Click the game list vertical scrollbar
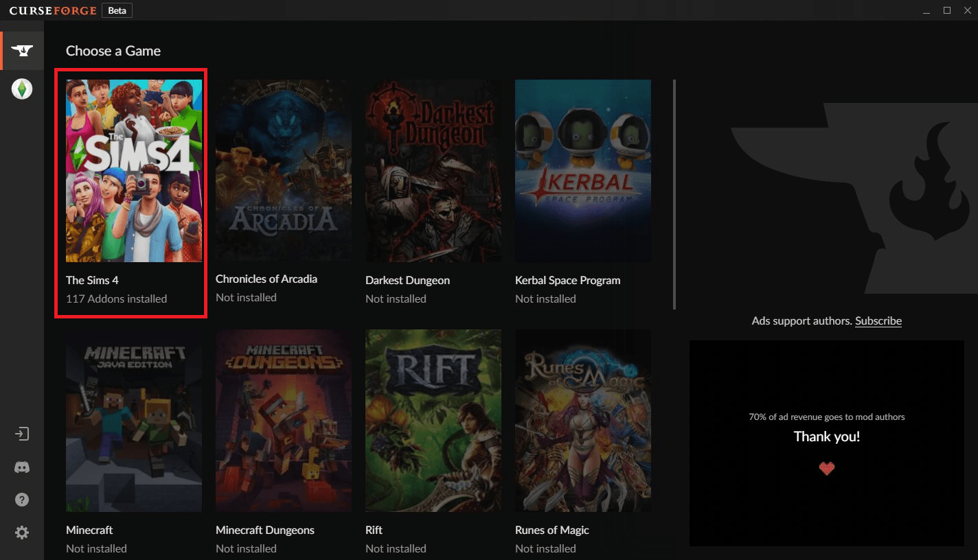978x560 pixels. click(x=674, y=194)
